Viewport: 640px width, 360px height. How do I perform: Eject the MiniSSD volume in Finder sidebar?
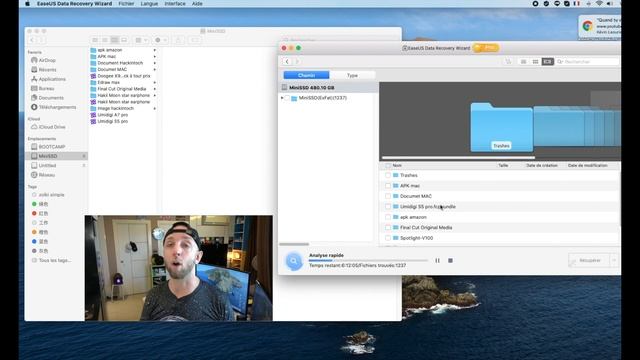pyautogui.click(x=84, y=156)
